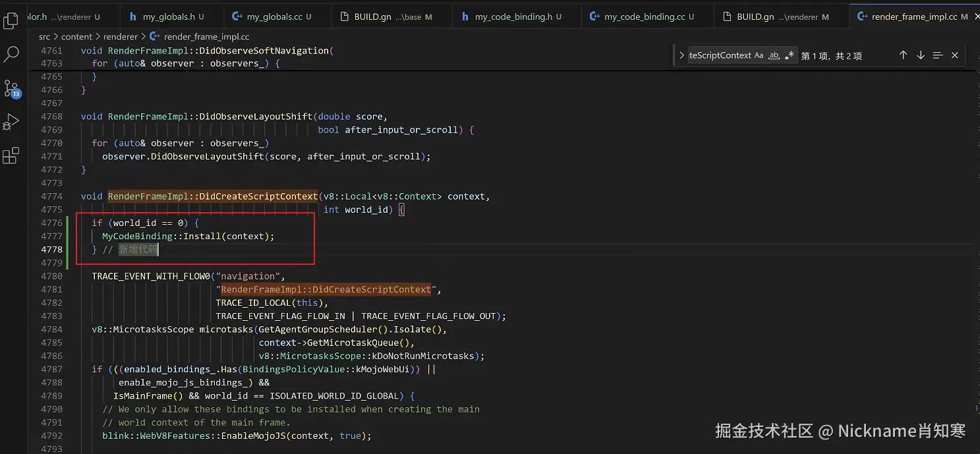Go to previous match in find widget
This screenshot has width=980, height=454.
point(904,55)
